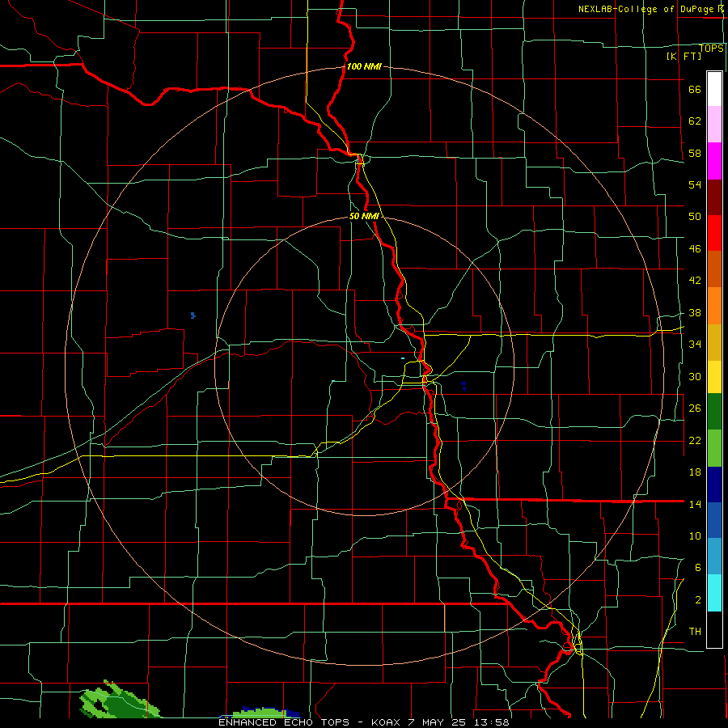Click the green and blue echo at the bottom center

click(261, 713)
